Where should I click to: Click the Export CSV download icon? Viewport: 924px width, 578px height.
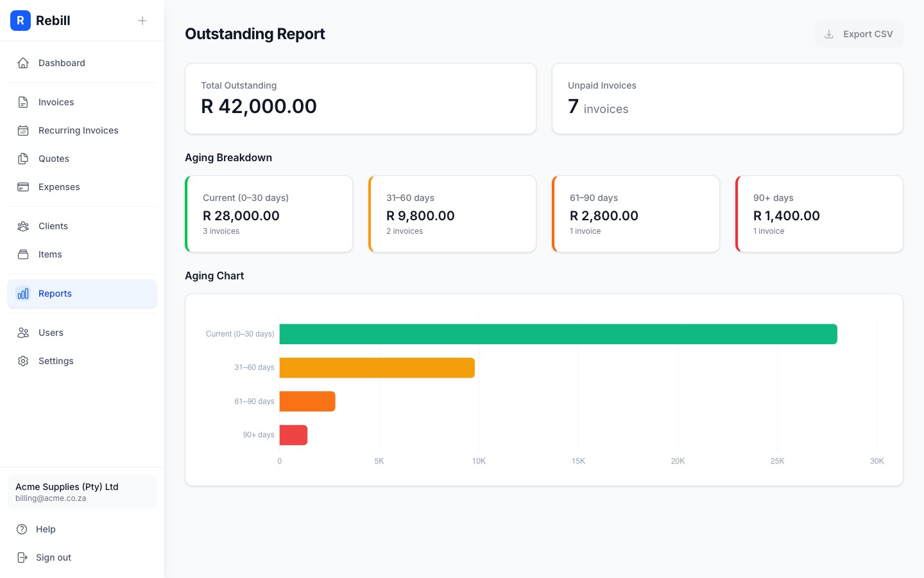(829, 34)
